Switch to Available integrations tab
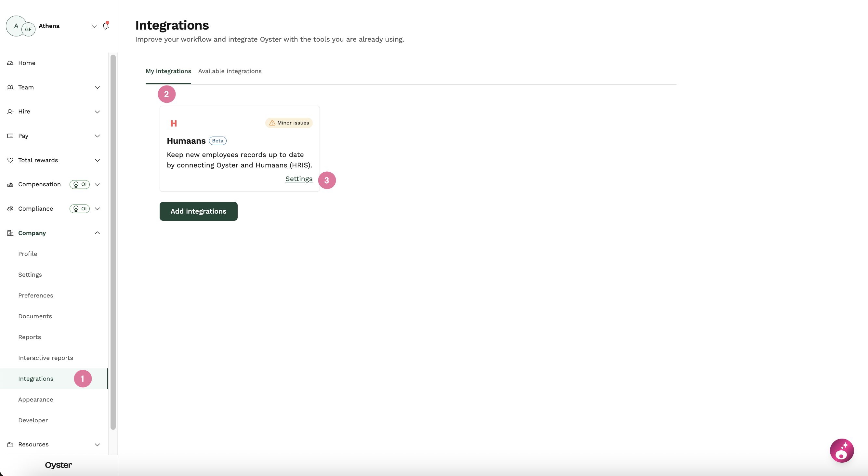This screenshot has width=868, height=476. click(230, 71)
